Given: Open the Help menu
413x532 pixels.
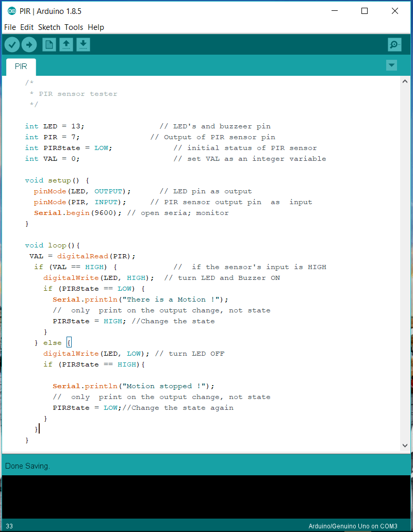Looking at the screenshot, I should coord(96,27).
